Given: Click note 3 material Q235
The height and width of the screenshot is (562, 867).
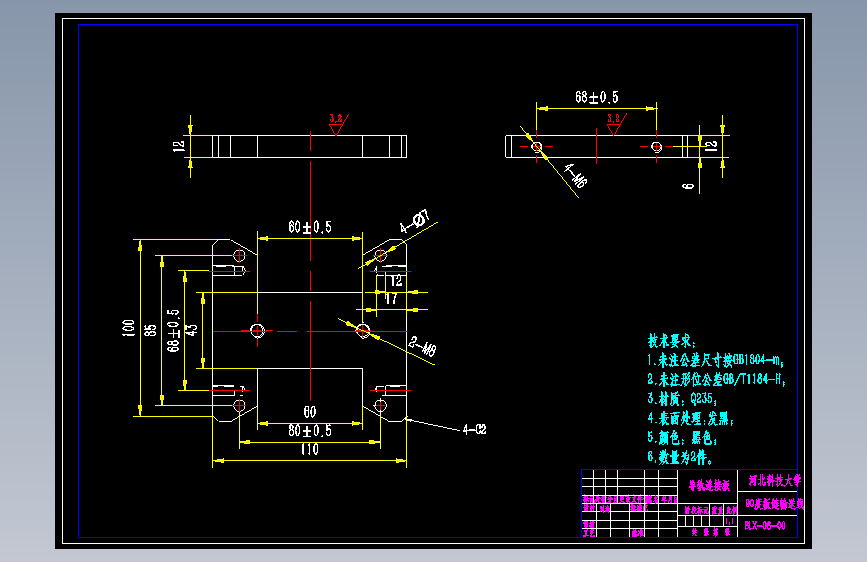Looking at the screenshot, I should (x=682, y=399).
